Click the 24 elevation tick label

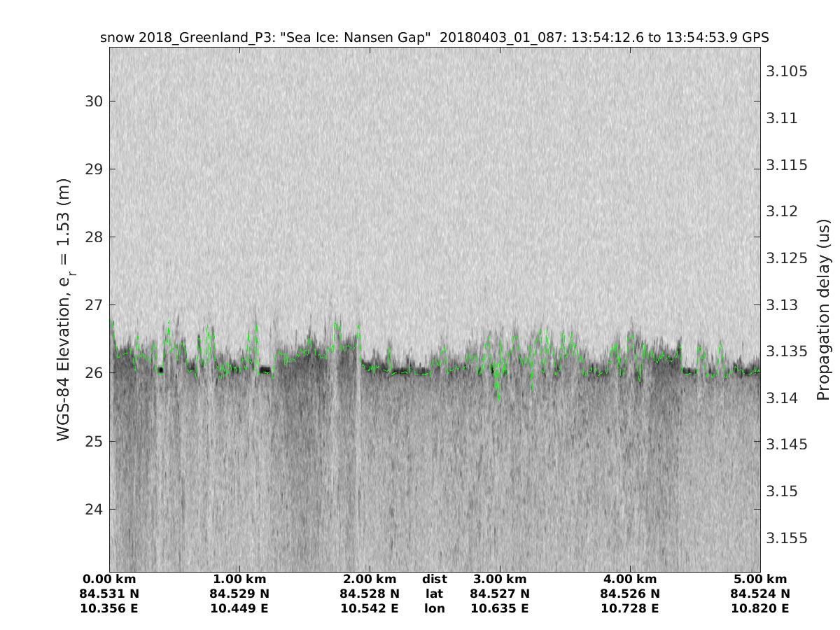pos(94,509)
